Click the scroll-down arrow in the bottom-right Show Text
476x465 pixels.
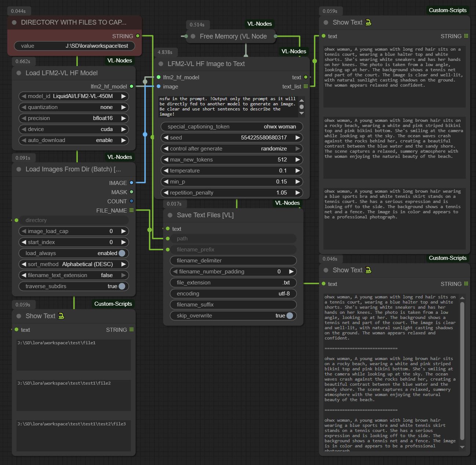(462, 447)
